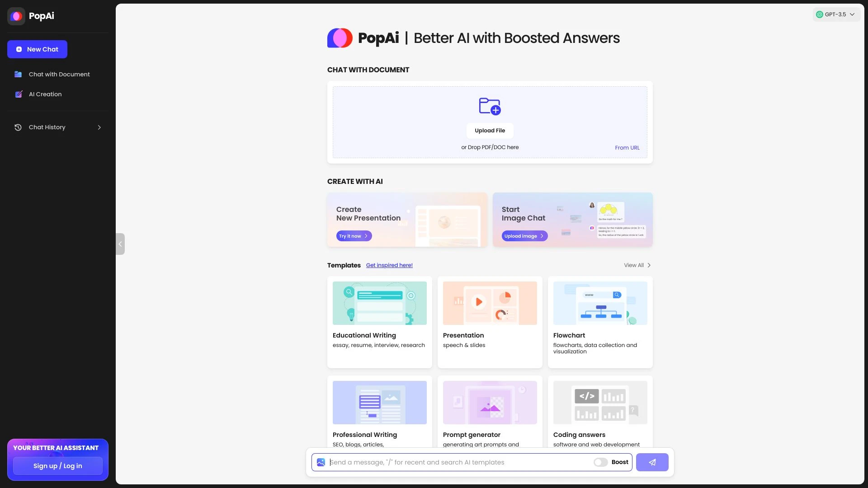Click the PopAi logo icon top-left
Screen dimensions: 868x488
tap(16, 15)
